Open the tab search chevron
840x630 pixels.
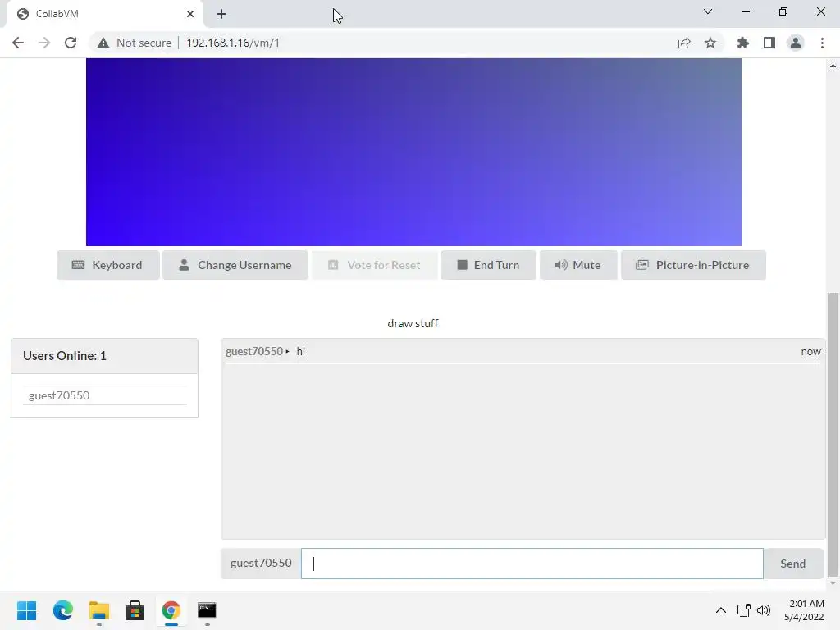(x=708, y=11)
